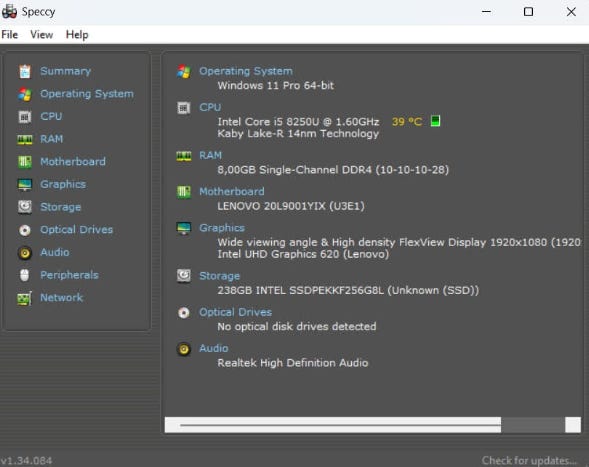Click the Windows flag icon in summary panel
This screenshot has width=589, height=467.
184,71
